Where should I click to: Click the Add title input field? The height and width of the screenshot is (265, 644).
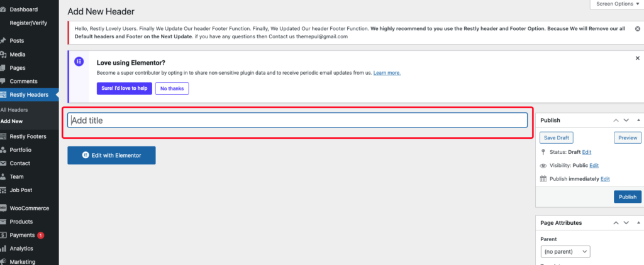click(297, 121)
